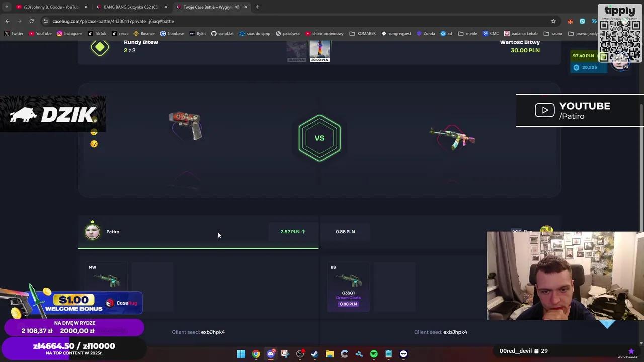The image size is (644, 362).
Task: Open the G3SG1 Dream Glade item card
Action: click(x=348, y=287)
